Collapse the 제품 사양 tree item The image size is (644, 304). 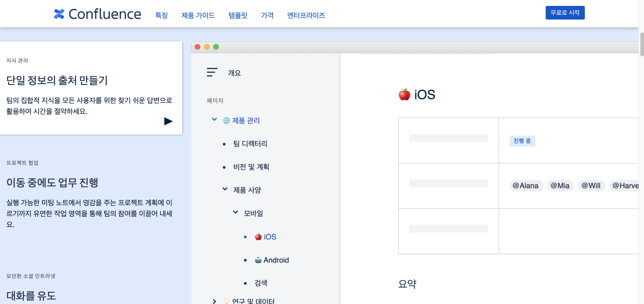click(225, 189)
